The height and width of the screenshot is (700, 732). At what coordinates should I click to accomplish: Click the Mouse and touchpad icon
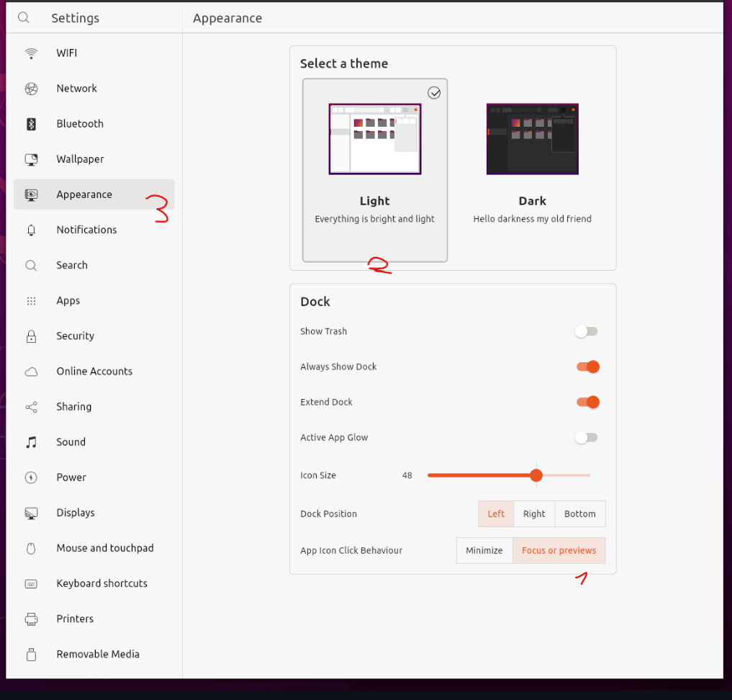tap(31, 548)
